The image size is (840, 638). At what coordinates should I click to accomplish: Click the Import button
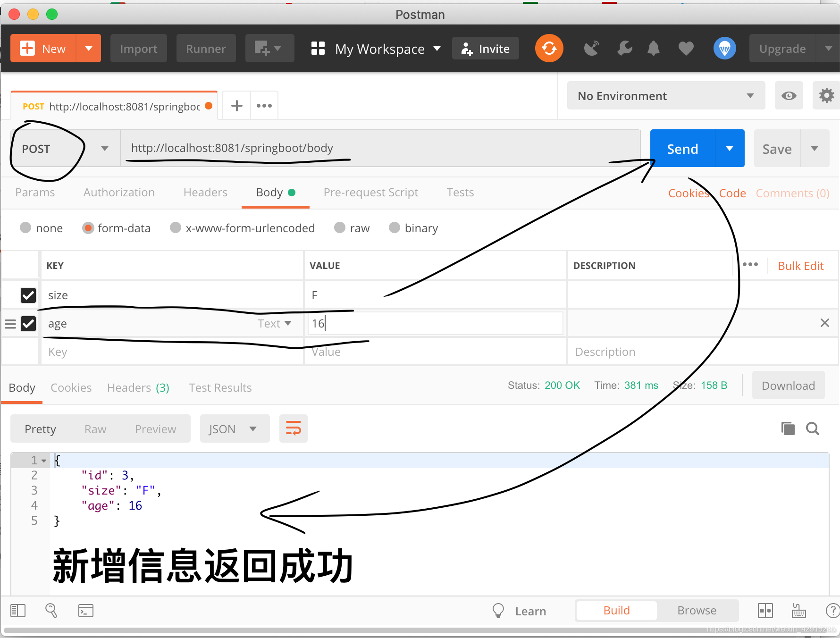pos(138,48)
